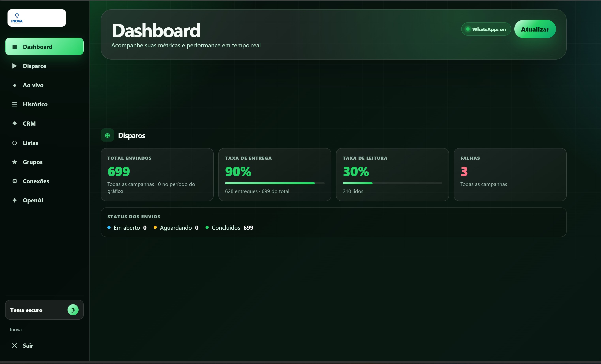Screen dimensions: 601x364
Task: Click the Taxa de Leitura progress bar
Action: (392, 183)
